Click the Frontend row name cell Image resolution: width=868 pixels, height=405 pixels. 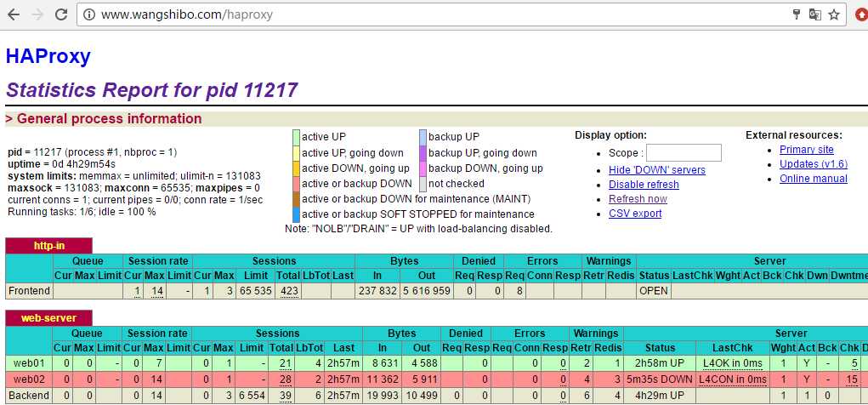pos(29,291)
